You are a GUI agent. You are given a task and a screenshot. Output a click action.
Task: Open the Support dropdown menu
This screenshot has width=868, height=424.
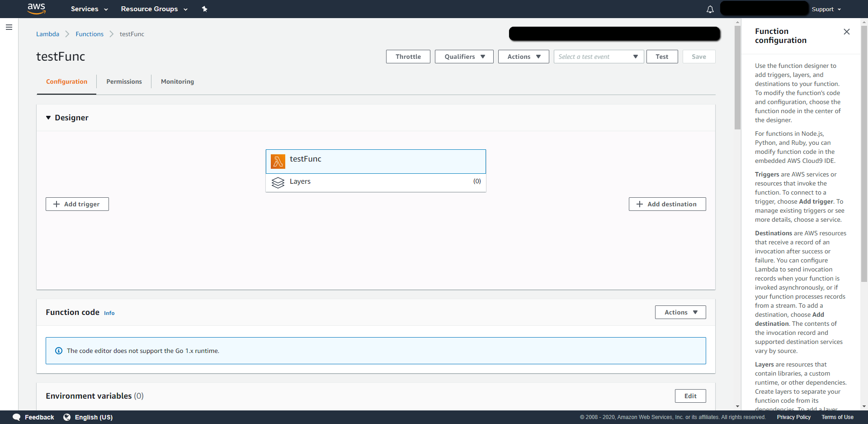(826, 9)
